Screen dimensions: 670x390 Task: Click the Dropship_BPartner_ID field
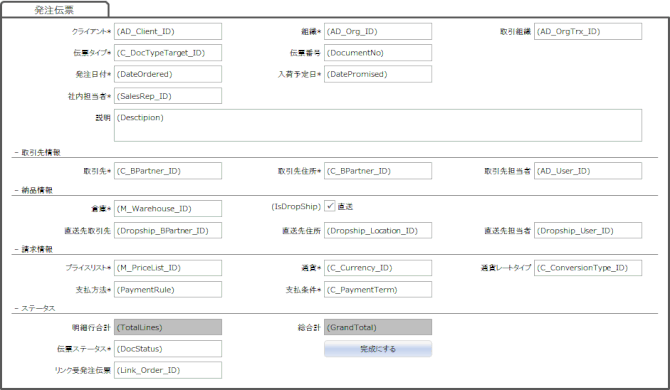click(168, 231)
